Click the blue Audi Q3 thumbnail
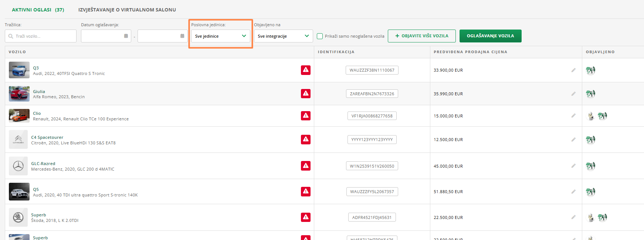This screenshot has width=644, height=240. coord(19,70)
